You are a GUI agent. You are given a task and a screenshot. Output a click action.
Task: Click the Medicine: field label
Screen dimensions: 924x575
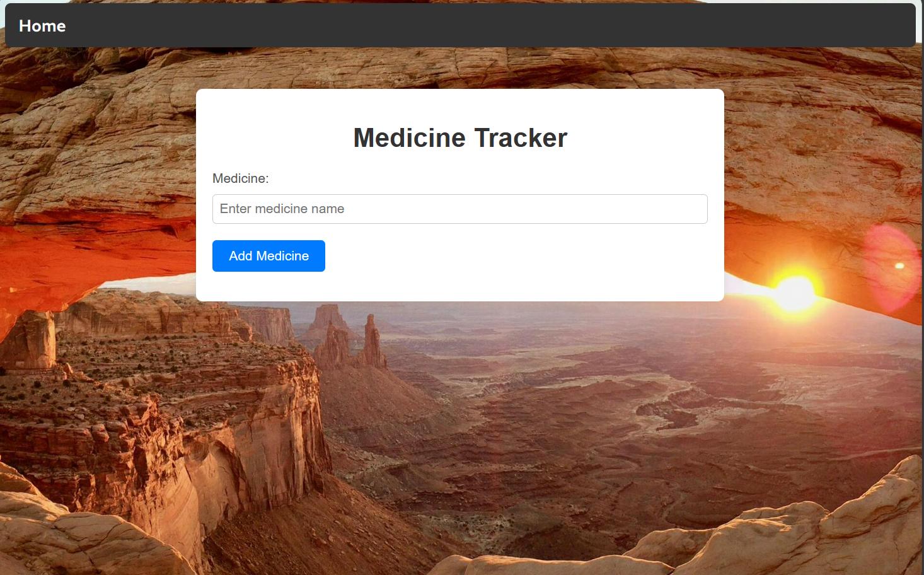[x=240, y=178]
